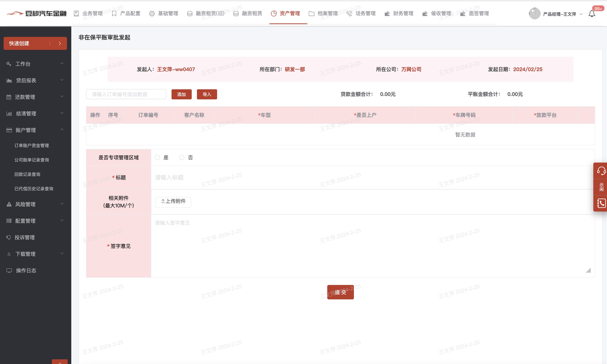
Task: Click the 操作日志 monitor icon
Action: tap(9, 270)
